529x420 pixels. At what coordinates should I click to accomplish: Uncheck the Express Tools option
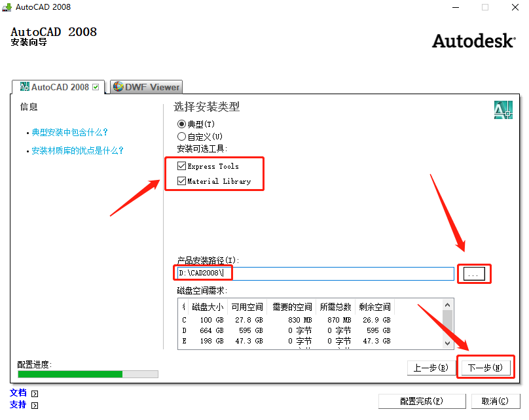click(181, 166)
